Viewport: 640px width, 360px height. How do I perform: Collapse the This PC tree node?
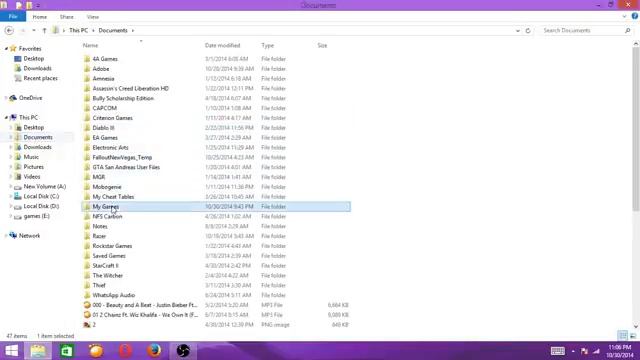pos(6,118)
